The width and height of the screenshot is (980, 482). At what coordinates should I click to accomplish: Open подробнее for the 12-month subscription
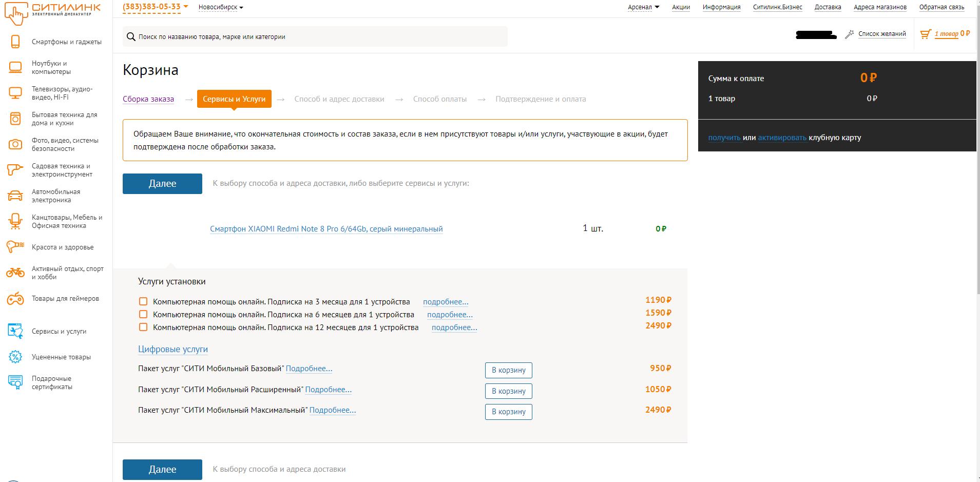coord(454,327)
